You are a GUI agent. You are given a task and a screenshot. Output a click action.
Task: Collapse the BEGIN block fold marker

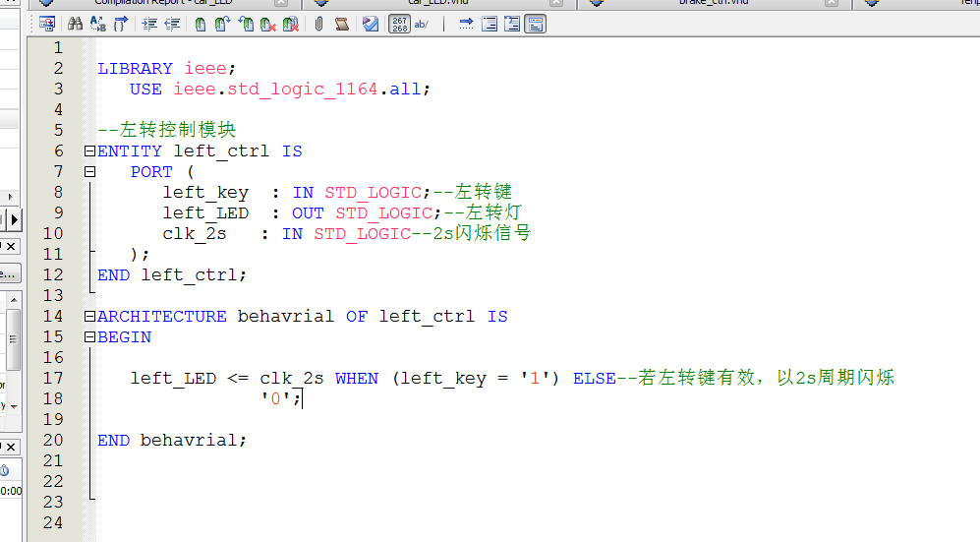[x=90, y=337]
